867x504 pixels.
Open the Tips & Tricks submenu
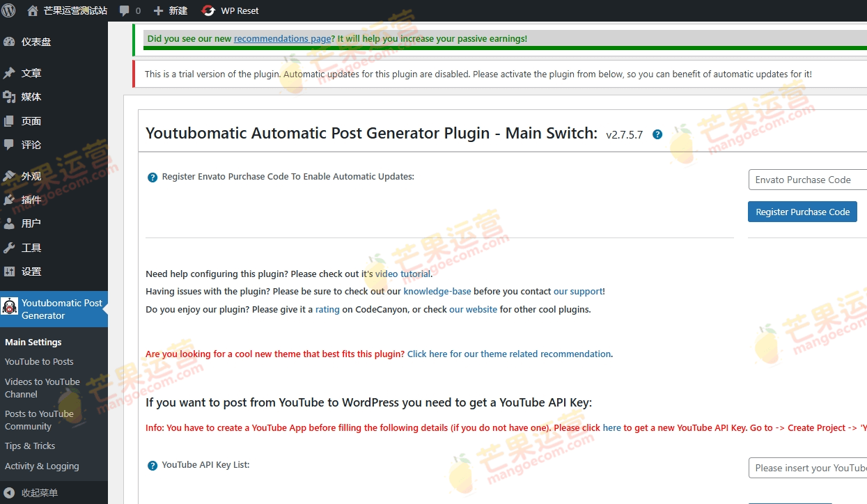click(30, 446)
